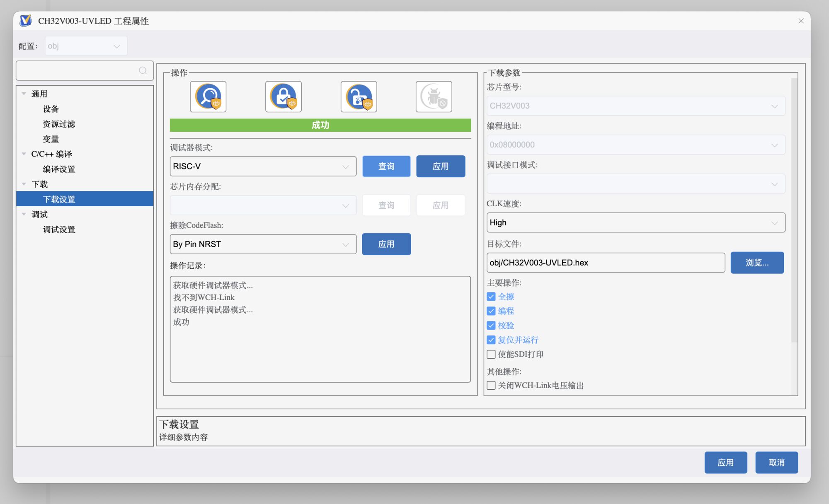Click the disable read-protect unlock icon

pos(359,97)
